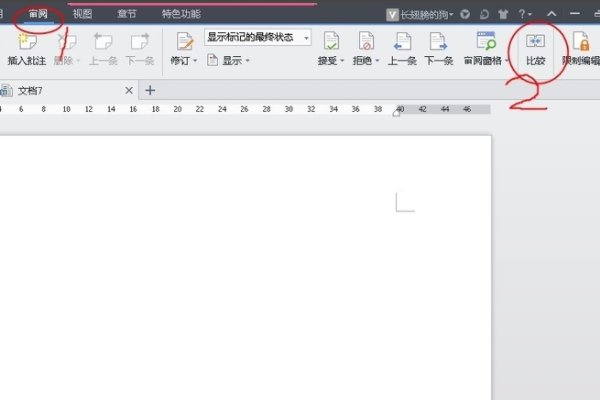Switch to the 视图 tab
This screenshot has height=400, width=600.
coord(83,14)
